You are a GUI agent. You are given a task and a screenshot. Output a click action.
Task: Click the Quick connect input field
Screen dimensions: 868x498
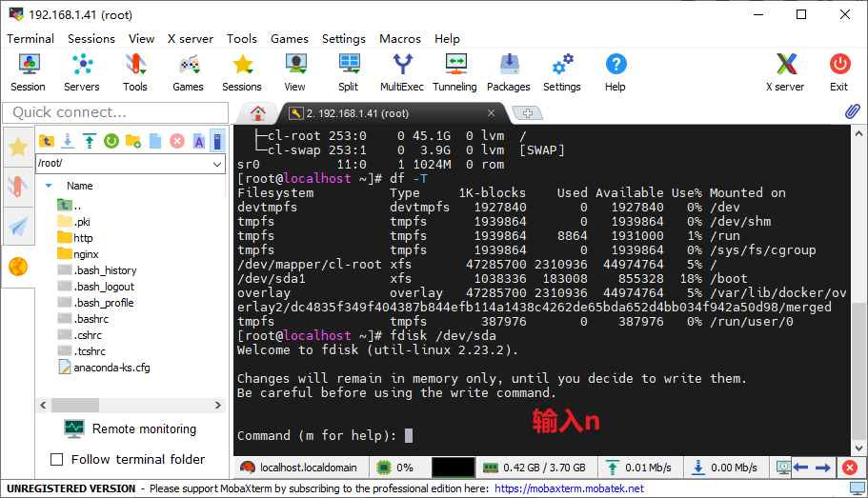click(115, 112)
